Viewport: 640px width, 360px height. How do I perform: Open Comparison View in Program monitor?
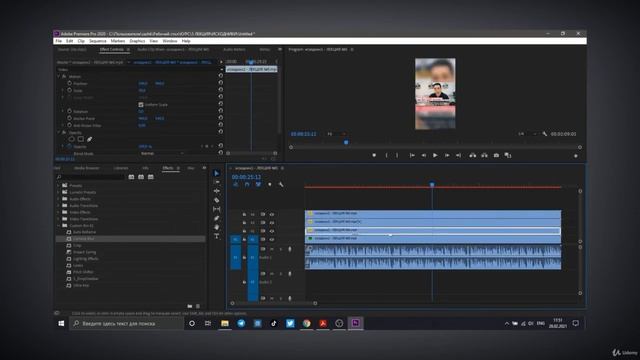[508, 156]
